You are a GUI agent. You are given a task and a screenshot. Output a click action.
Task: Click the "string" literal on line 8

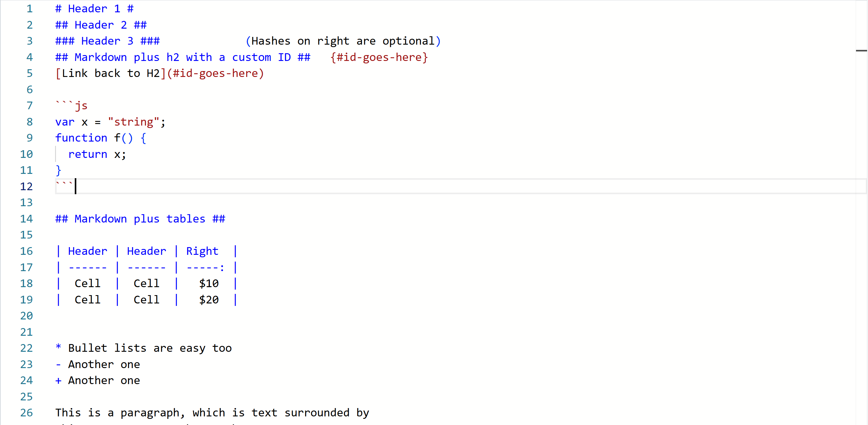134,122
